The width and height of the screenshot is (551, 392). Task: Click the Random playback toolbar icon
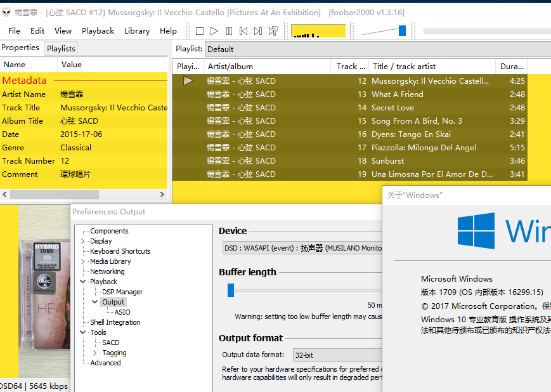[273, 31]
